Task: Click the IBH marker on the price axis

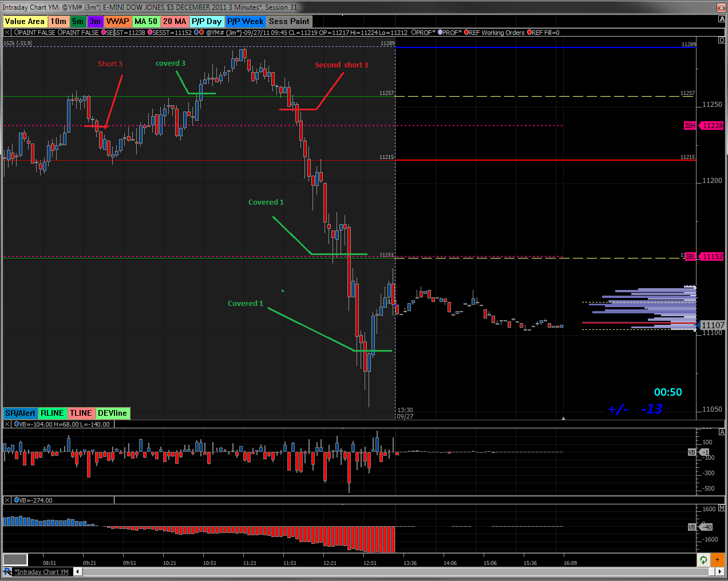Action: click(x=690, y=126)
